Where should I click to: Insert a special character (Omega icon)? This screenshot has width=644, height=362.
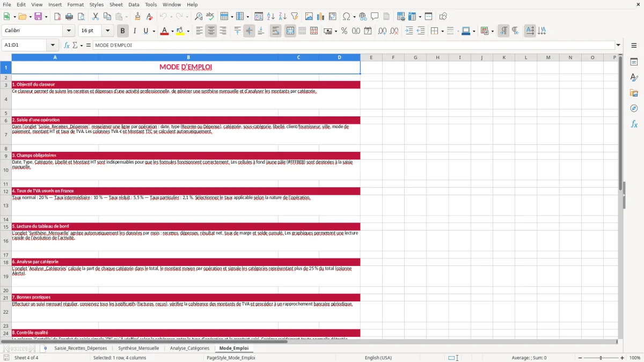[x=346, y=17]
